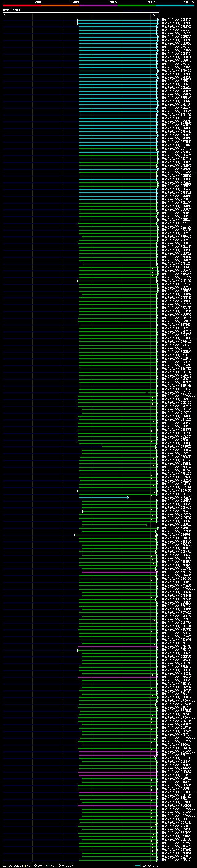
Task: Click label UniRef100_A9NUD3
Action: [x=177, y=416]
